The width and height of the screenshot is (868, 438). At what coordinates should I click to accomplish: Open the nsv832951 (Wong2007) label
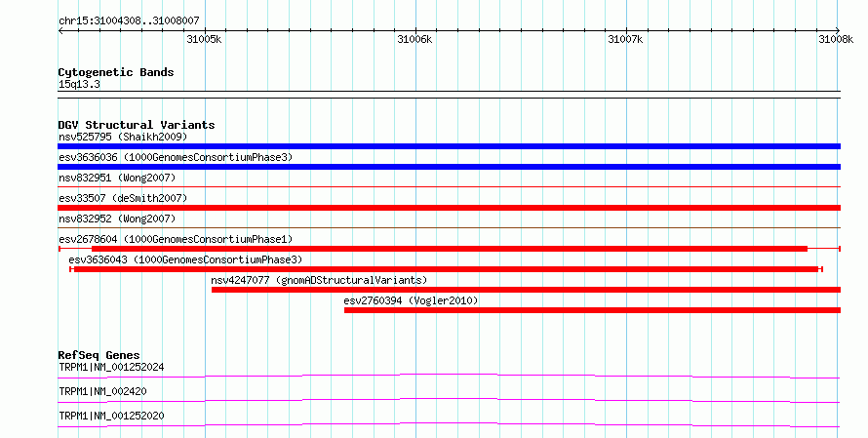(117, 178)
